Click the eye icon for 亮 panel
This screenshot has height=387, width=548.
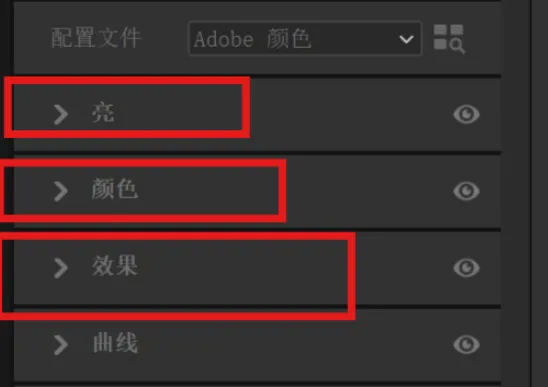[466, 114]
